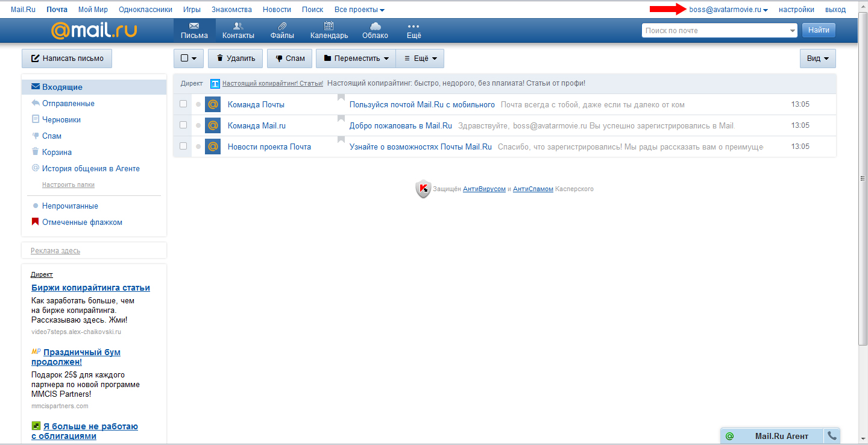Screen dimensions: 868x445
Task: Open Входящие folder
Action: (94, 87)
